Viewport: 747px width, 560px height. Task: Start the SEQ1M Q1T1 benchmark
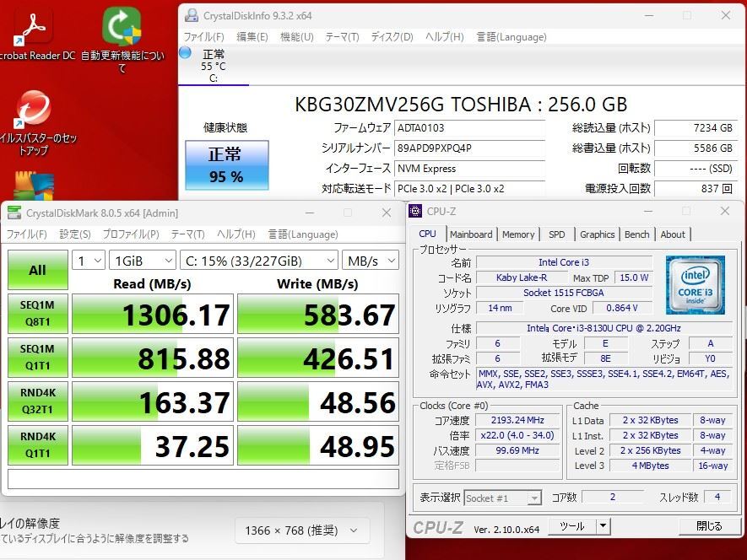[38, 357]
